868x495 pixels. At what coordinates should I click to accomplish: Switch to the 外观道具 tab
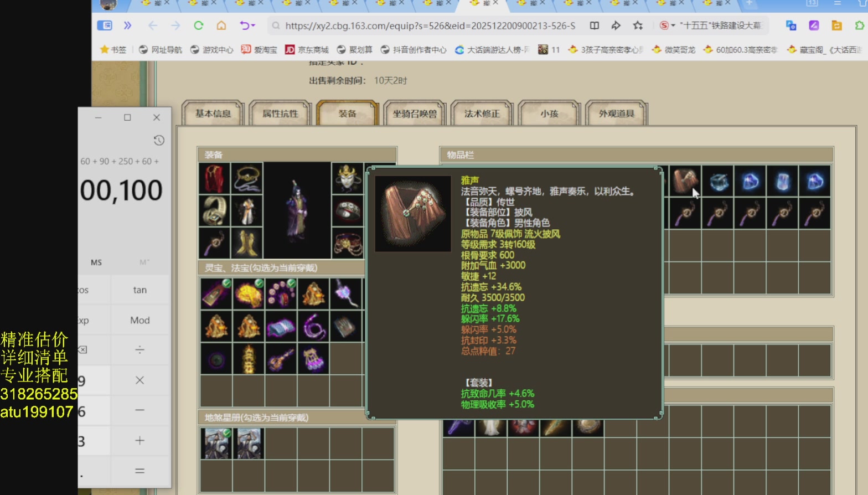point(616,114)
